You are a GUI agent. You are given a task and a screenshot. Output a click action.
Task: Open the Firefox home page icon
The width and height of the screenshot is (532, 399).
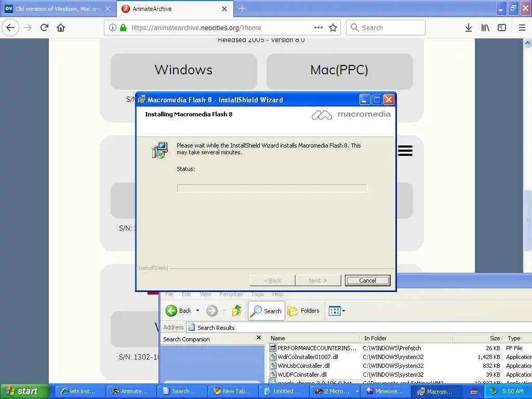point(61,28)
